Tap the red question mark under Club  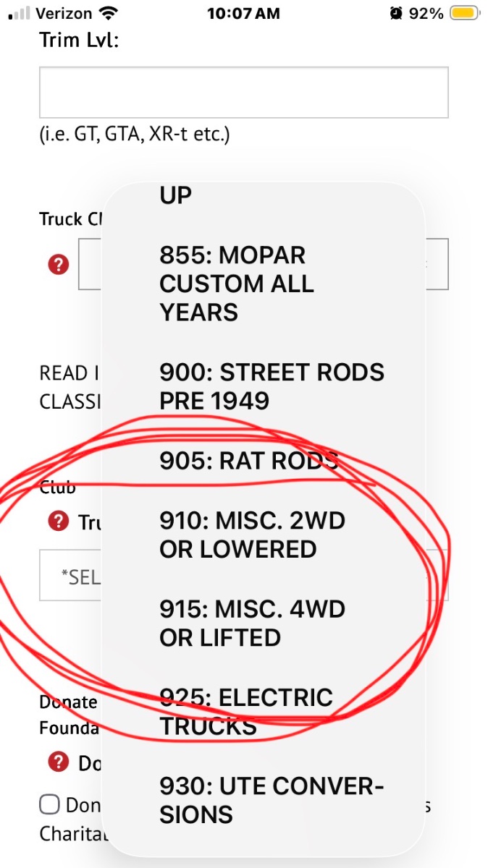pos(58,521)
